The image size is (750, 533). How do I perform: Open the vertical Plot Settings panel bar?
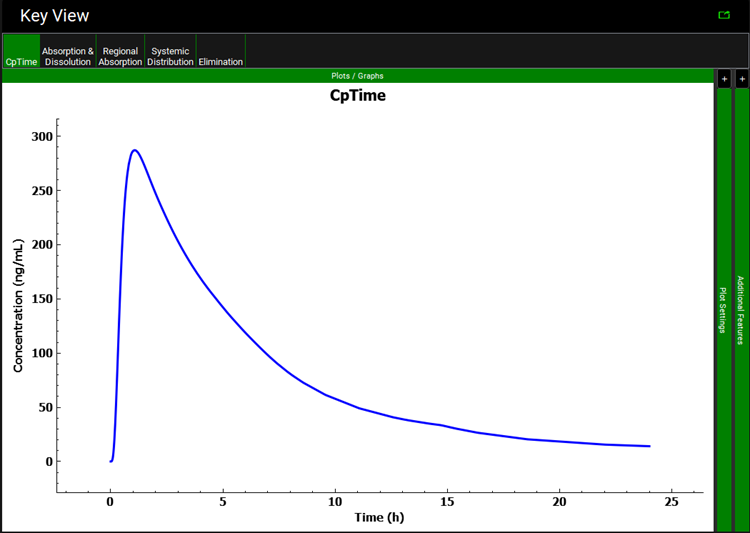(x=724, y=310)
